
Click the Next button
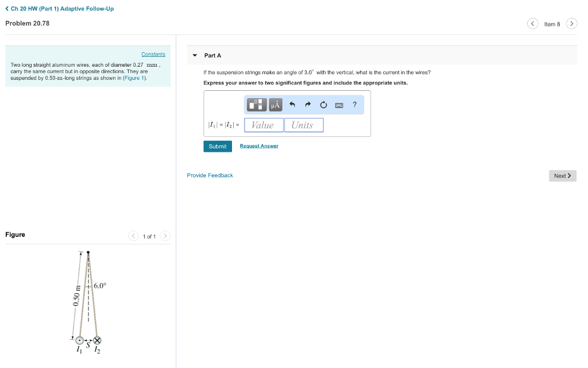click(562, 175)
